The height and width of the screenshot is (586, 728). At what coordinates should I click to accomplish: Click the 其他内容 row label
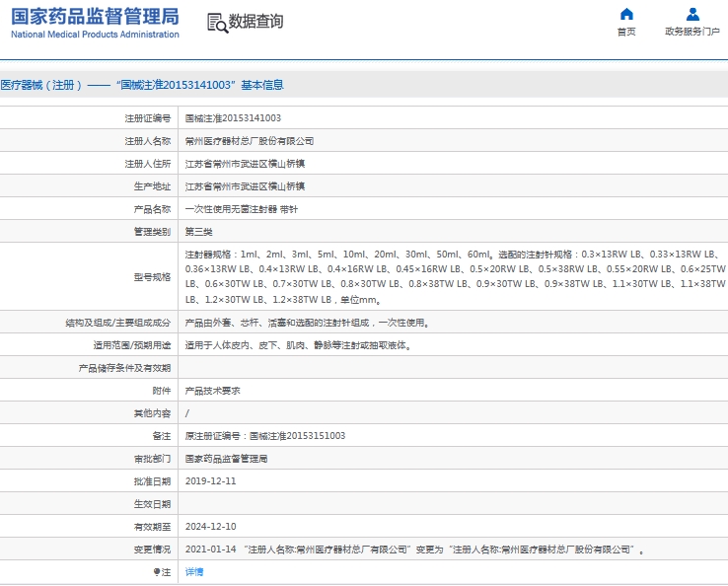[x=152, y=413]
